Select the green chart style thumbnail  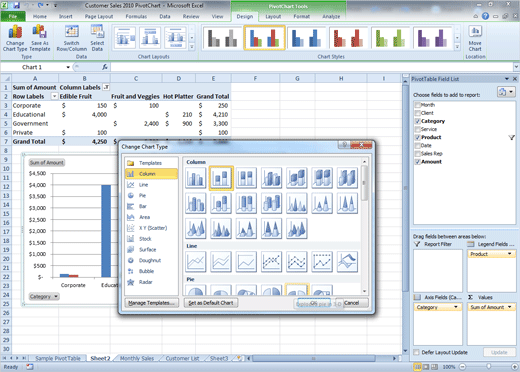tap(390, 38)
